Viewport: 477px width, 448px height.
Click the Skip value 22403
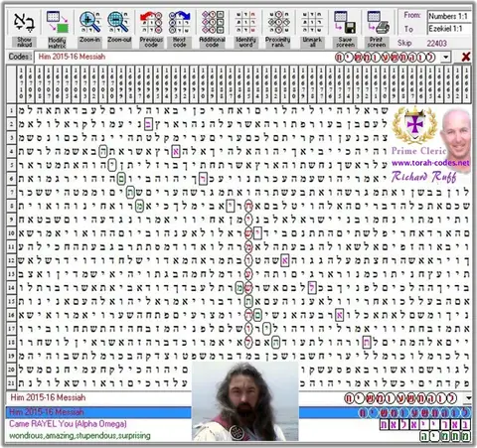pyautogui.click(x=436, y=44)
